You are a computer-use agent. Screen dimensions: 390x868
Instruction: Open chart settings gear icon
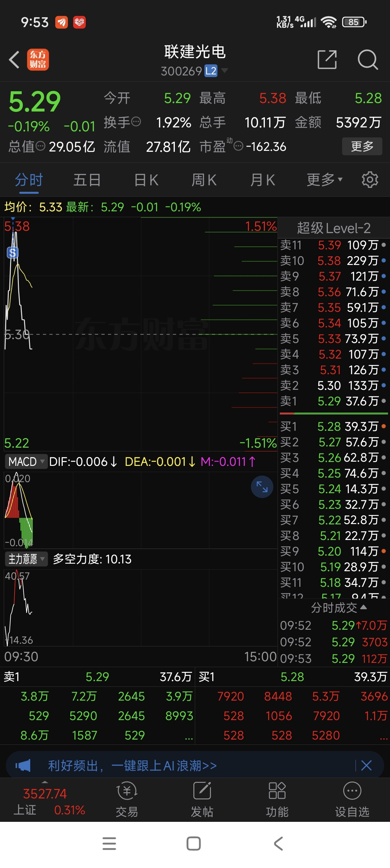tap(370, 179)
